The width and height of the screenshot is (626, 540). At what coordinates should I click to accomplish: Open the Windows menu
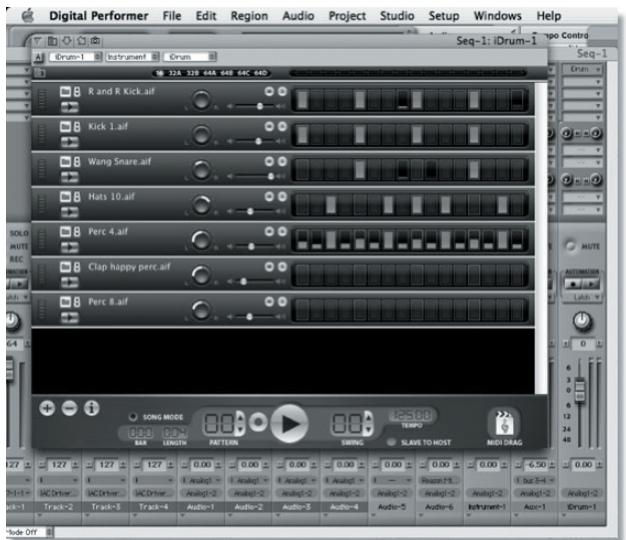tap(497, 16)
